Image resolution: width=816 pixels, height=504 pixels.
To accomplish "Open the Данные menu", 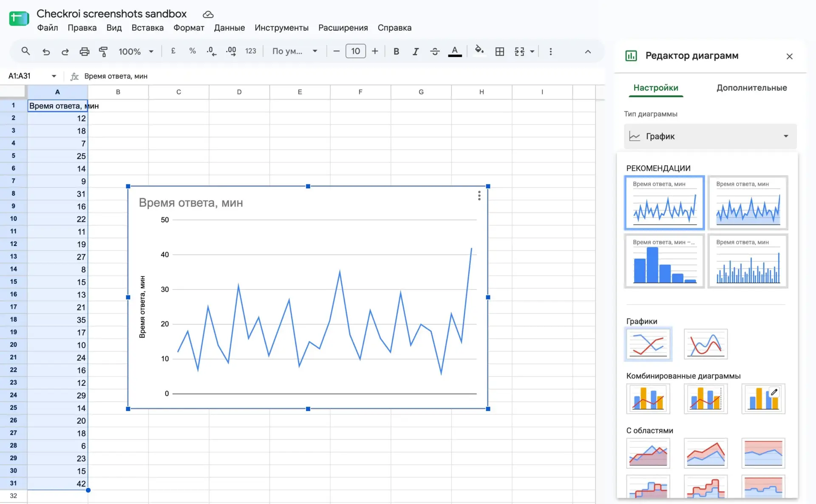I will point(229,28).
